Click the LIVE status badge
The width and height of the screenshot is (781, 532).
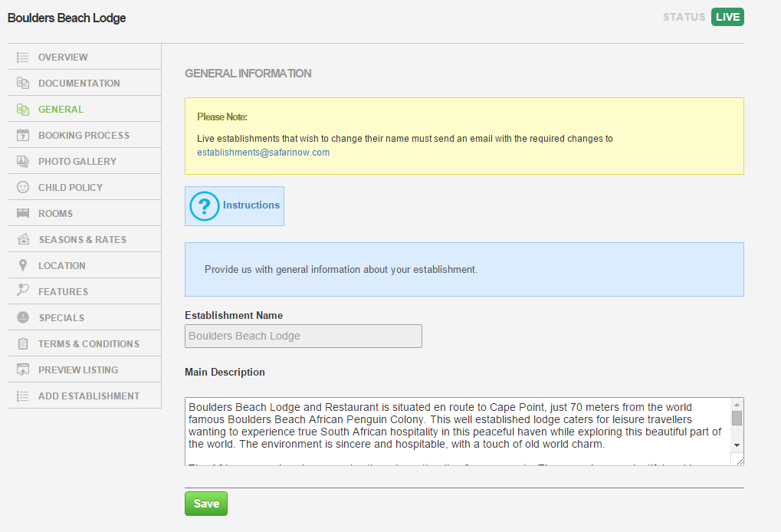tap(727, 17)
